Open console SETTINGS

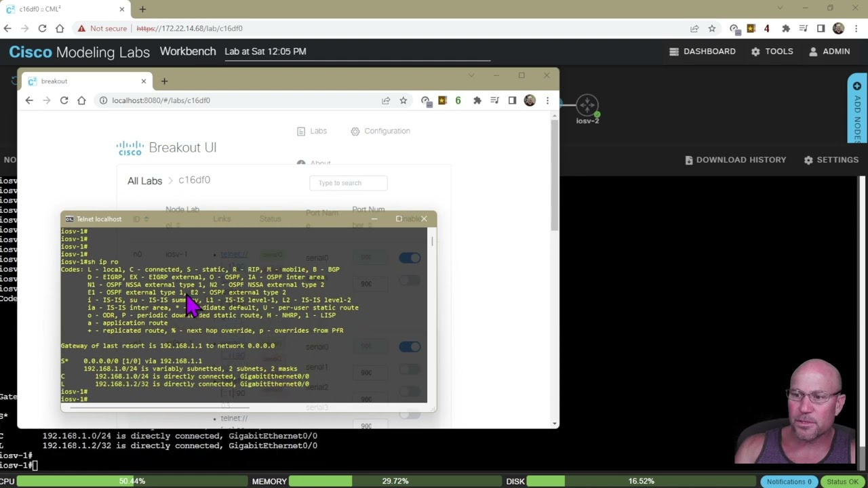pyautogui.click(x=831, y=160)
